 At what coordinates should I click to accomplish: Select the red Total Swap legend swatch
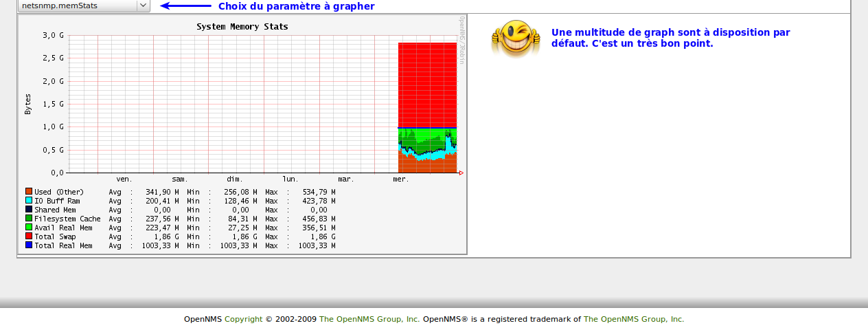[x=29, y=236]
